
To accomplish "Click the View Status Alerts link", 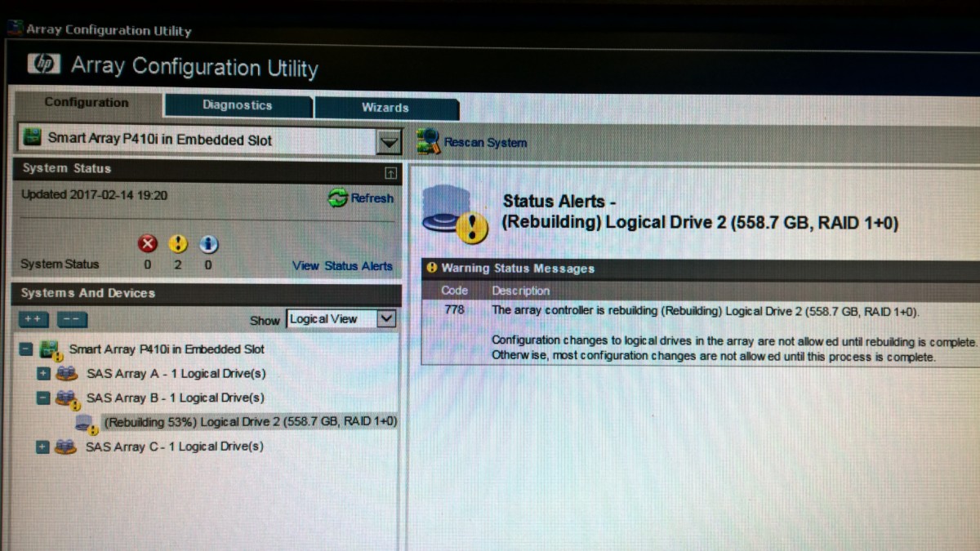I will 342,265.
